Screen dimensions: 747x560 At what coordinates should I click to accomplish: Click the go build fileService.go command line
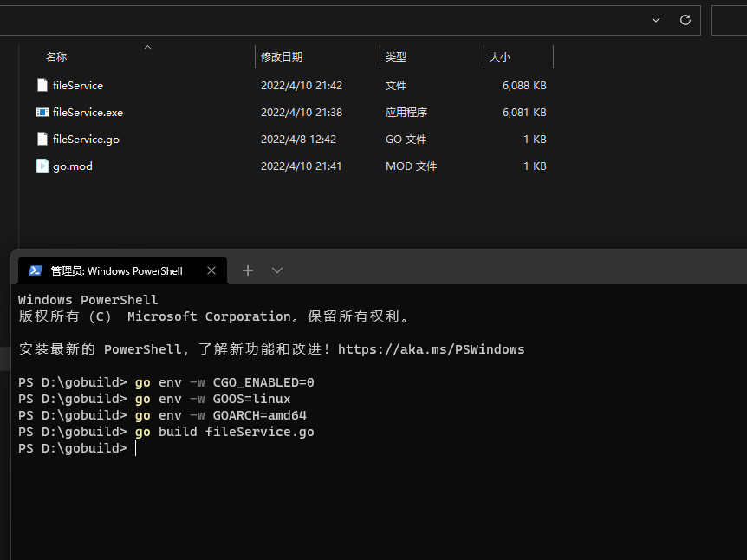[x=224, y=432]
